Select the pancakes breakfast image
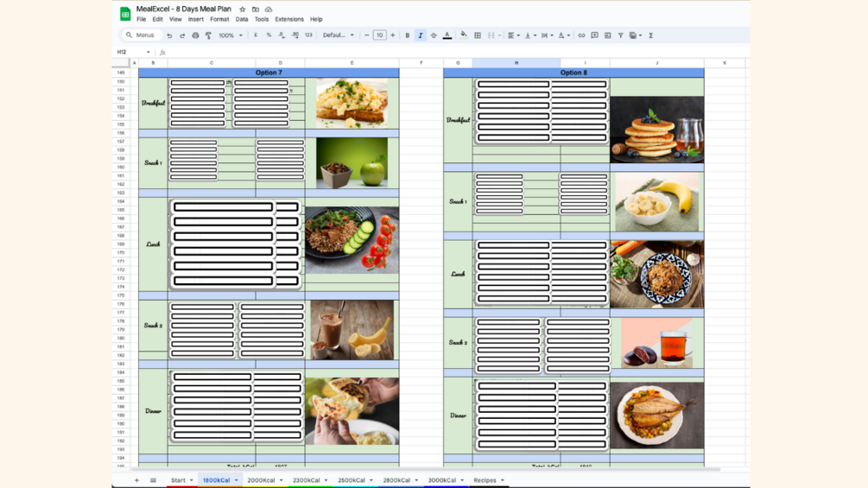The width and height of the screenshot is (868, 488). click(657, 130)
